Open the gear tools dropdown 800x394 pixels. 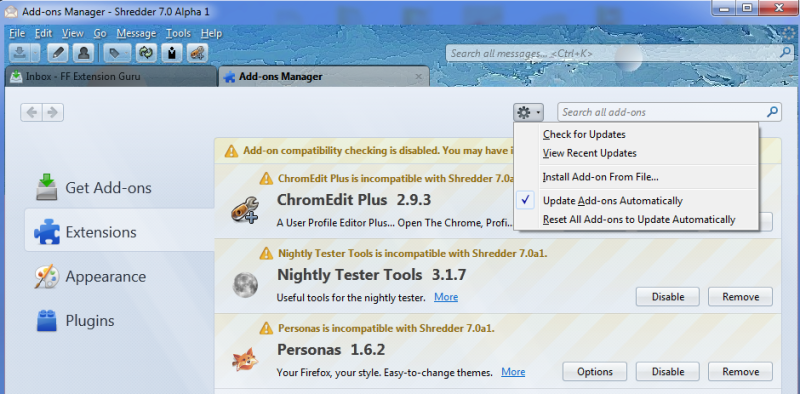[x=528, y=112]
